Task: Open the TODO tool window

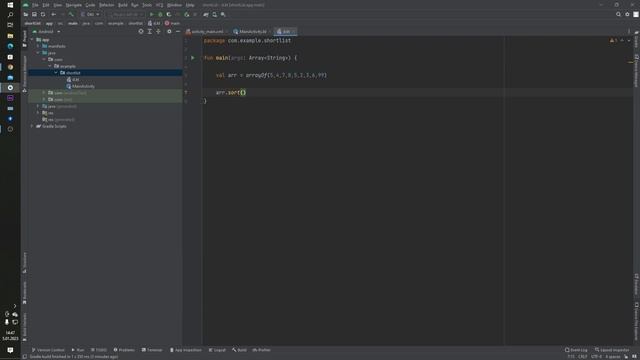Action: coord(98,350)
